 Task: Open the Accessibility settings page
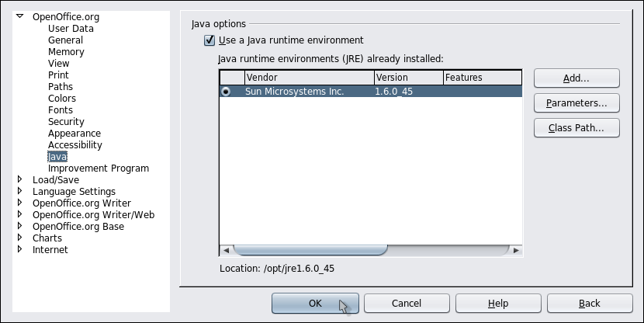[75, 144]
